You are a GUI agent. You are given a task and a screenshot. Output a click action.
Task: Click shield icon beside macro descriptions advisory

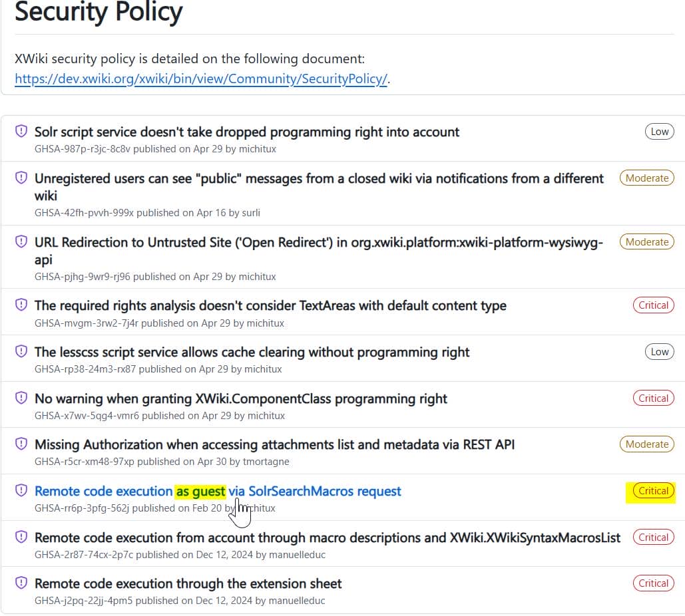[x=21, y=538]
